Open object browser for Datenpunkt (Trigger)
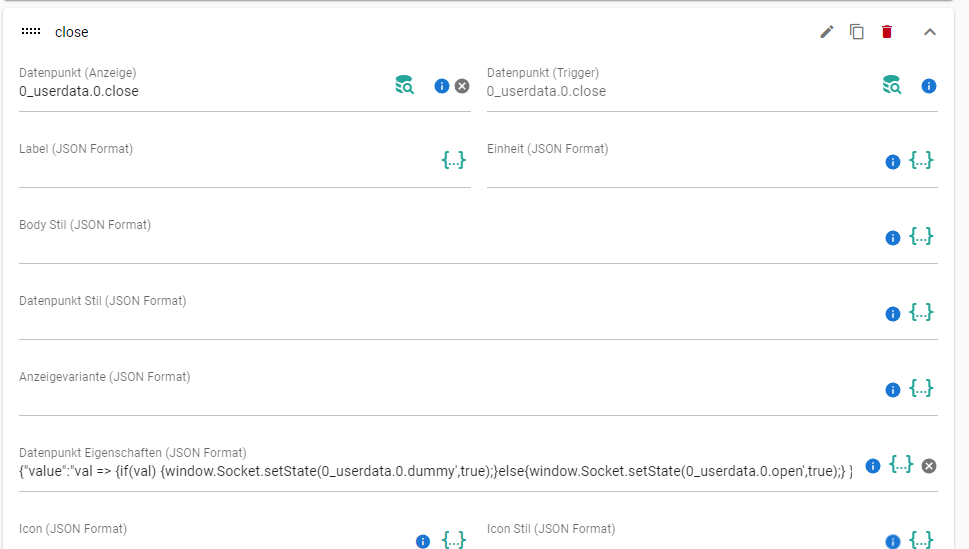The image size is (969, 549). 892,85
